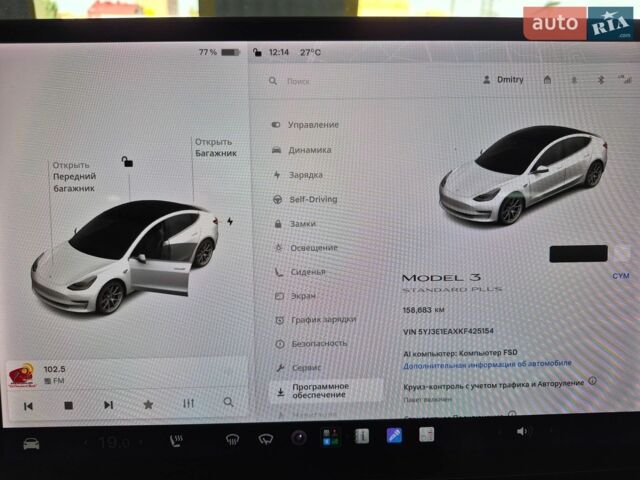Viewport: 640px width, 480px height.
Task: Tap the lock icon in status bar
Action: [x=257, y=52]
